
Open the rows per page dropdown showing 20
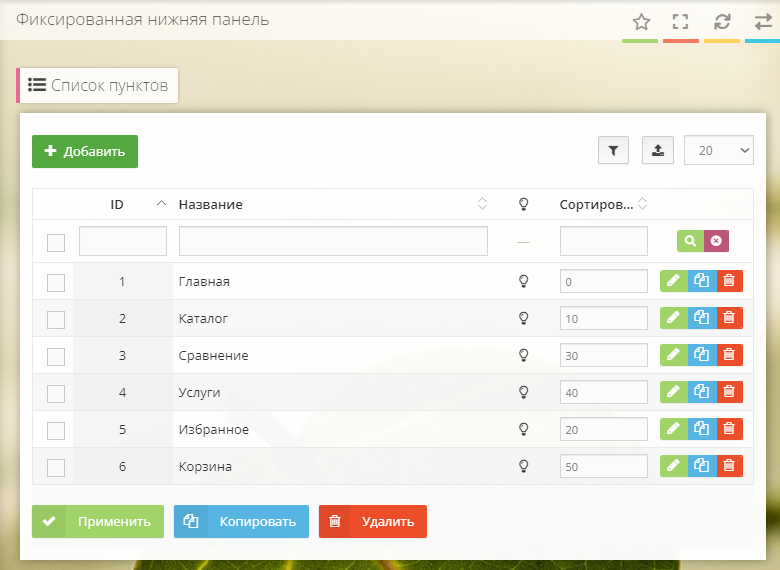[x=719, y=150]
